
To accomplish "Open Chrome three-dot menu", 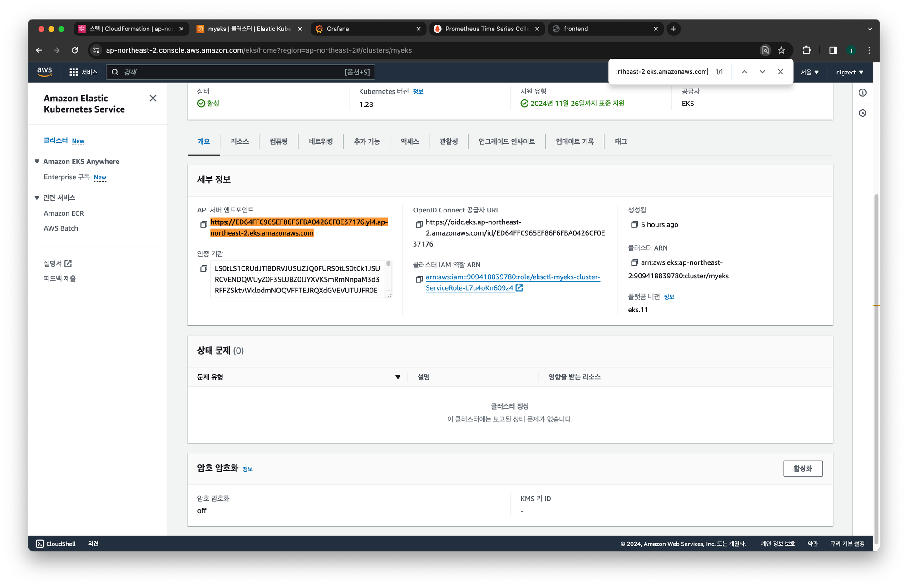I will tap(869, 50).
